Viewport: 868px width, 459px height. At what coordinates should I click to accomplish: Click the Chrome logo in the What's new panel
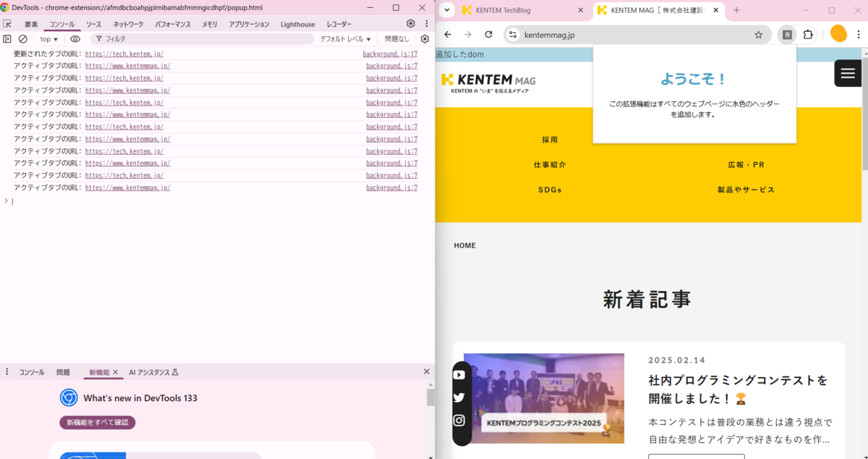point(69,397)
